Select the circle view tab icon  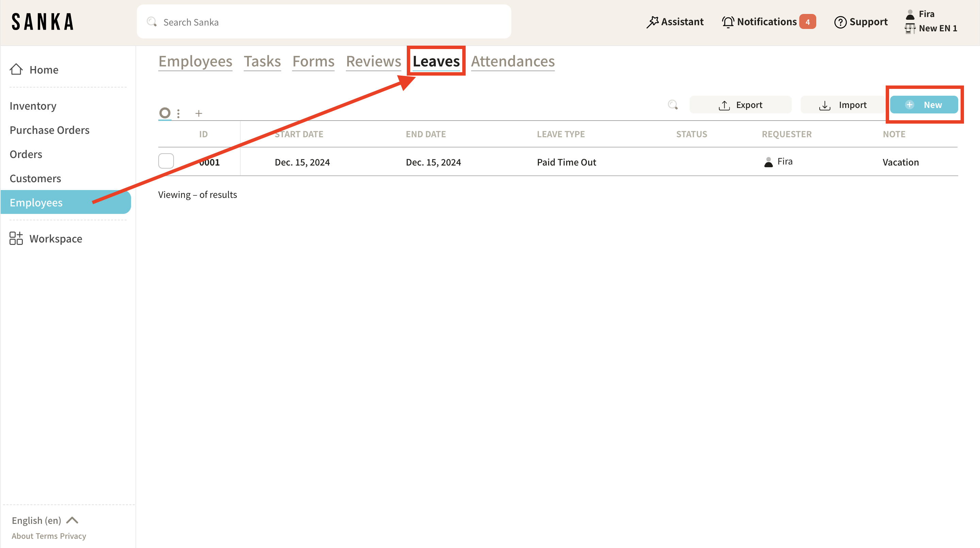click(165, 113)
